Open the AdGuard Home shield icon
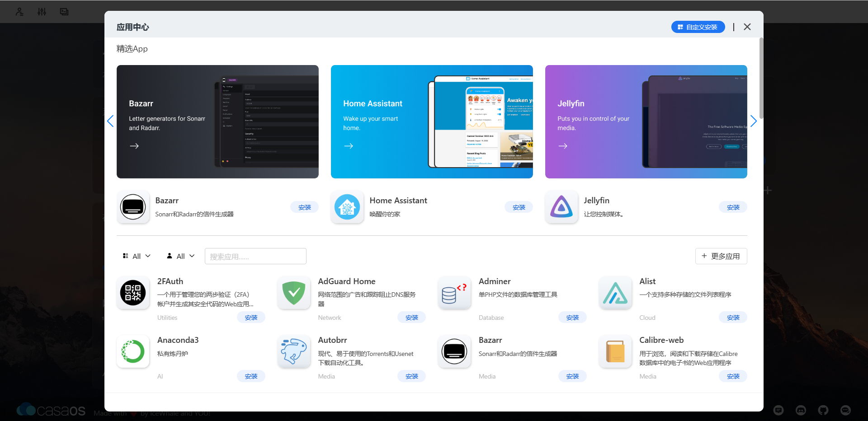 click(x=294, y=293)
